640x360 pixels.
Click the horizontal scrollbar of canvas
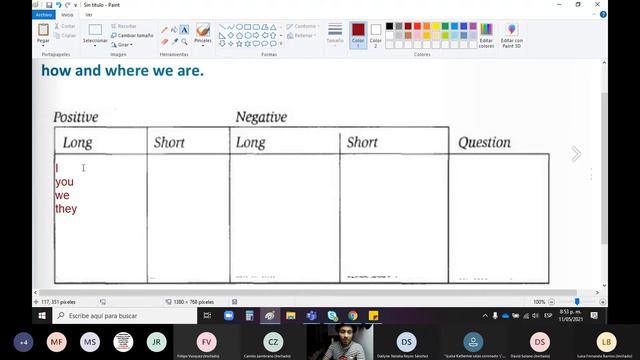[x=308, y=292]
